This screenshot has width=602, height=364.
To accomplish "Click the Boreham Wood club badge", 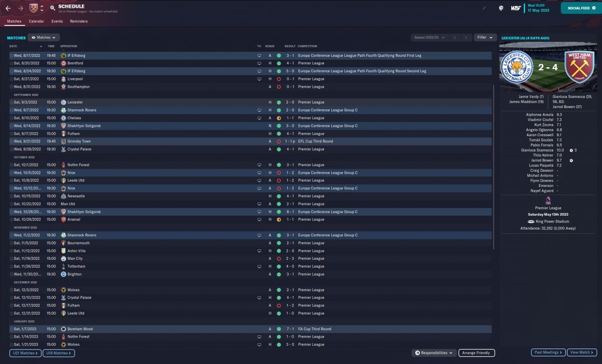I will [63, 329].
